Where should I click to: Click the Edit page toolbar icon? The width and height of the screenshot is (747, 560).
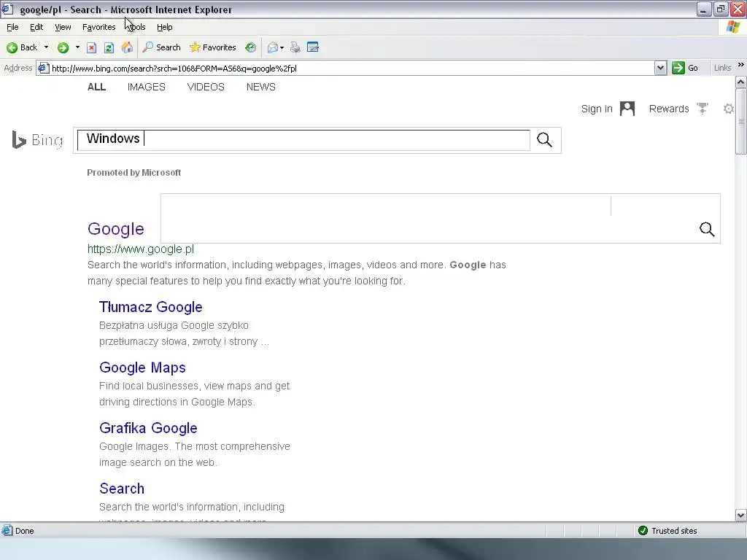312,47
